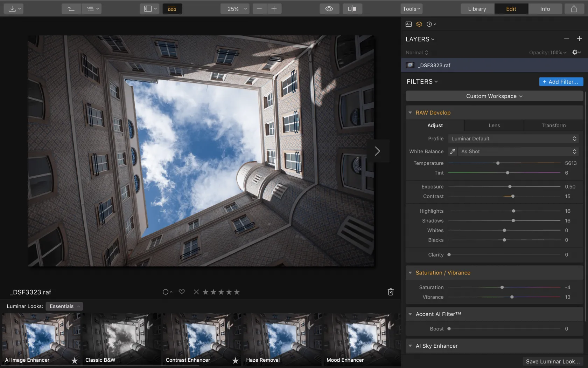Screen dimensions: 588x368
Task: Collapse the RAW Develop filter section
Action: coord(410,113)
